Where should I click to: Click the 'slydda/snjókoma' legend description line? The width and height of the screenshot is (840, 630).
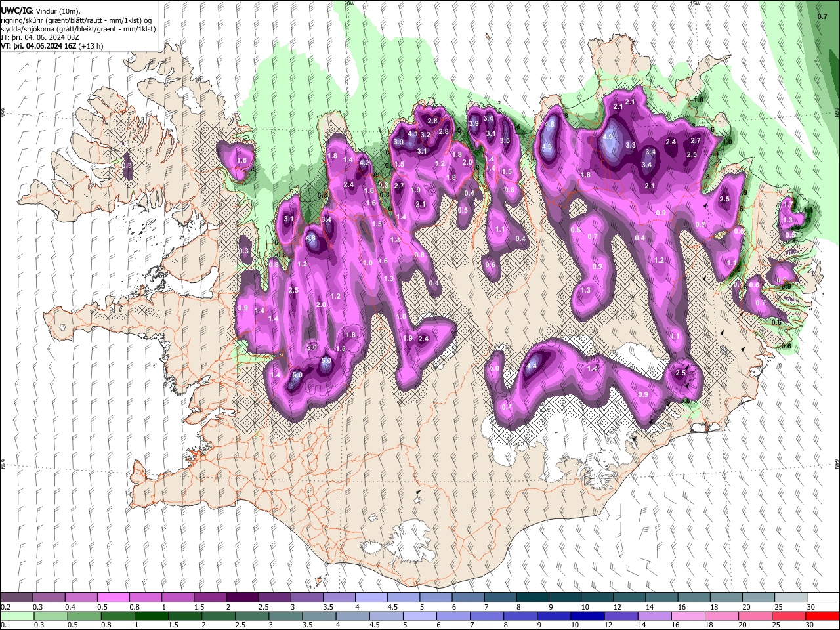78,29
